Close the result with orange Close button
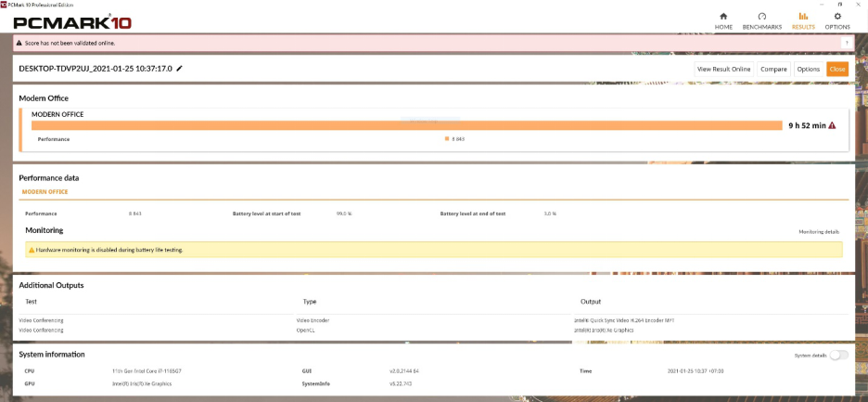Screen dimensions: 868x402 click(x=837, y=70)
